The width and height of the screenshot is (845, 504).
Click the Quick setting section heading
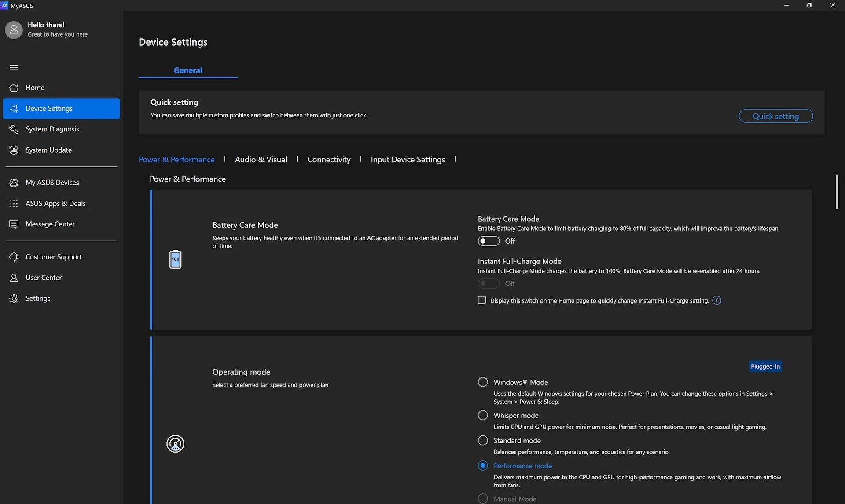coord(174,102)
